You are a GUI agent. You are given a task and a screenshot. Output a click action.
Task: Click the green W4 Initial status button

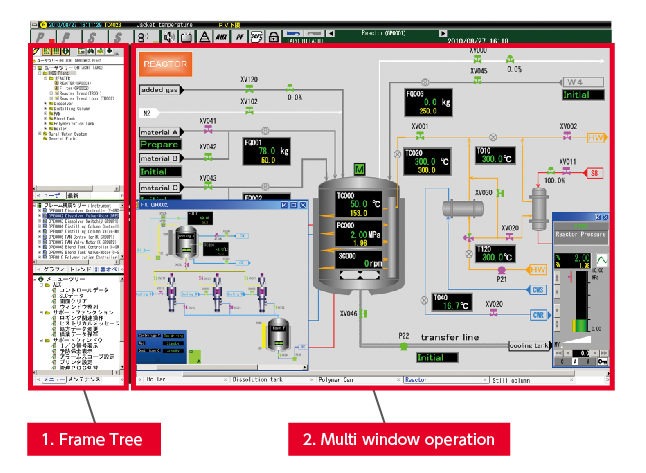pyautogui.click(x=580, y=95)
